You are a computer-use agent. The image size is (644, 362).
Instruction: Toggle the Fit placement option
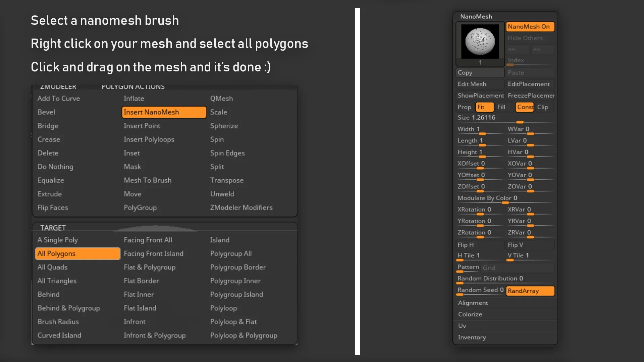(484, 107)
